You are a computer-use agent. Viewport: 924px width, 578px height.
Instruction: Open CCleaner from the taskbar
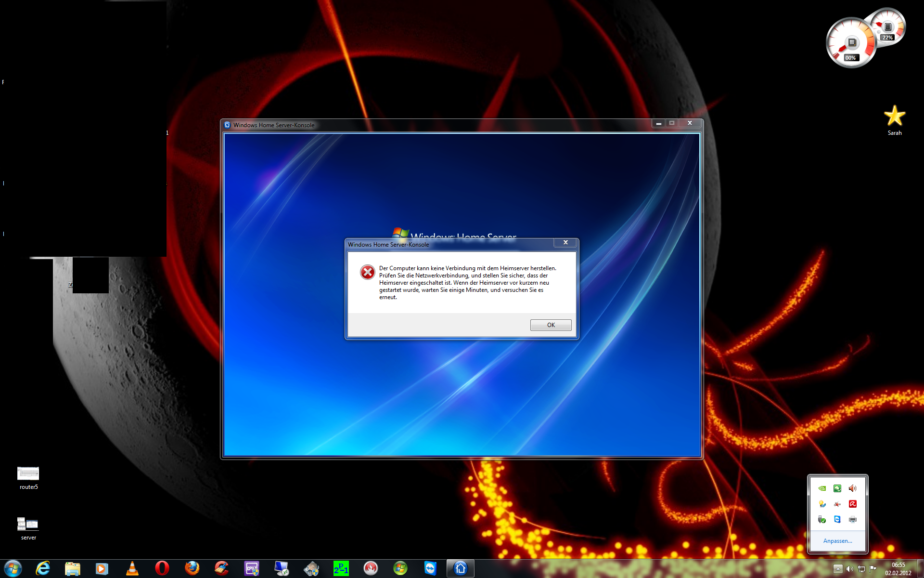coord(221,569)
